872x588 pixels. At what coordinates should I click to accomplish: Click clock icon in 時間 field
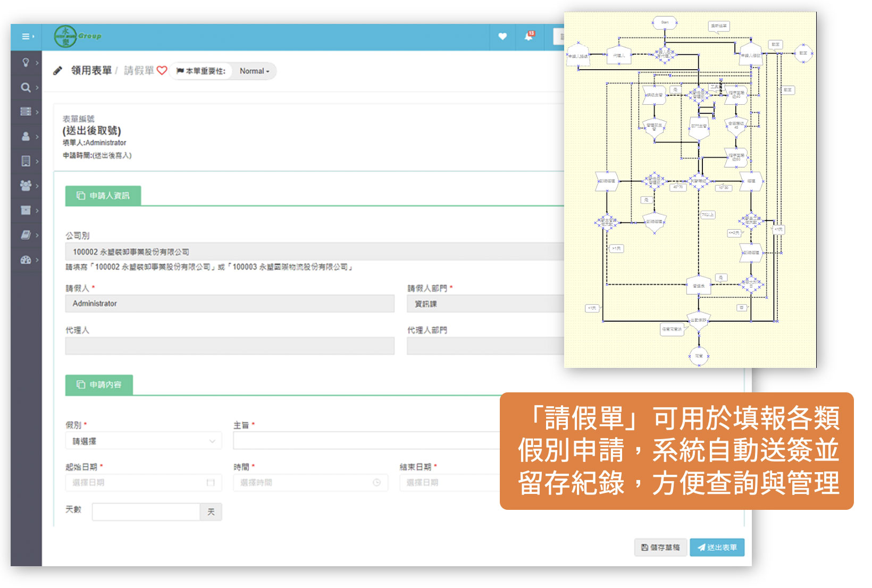(x=376, y=483)
